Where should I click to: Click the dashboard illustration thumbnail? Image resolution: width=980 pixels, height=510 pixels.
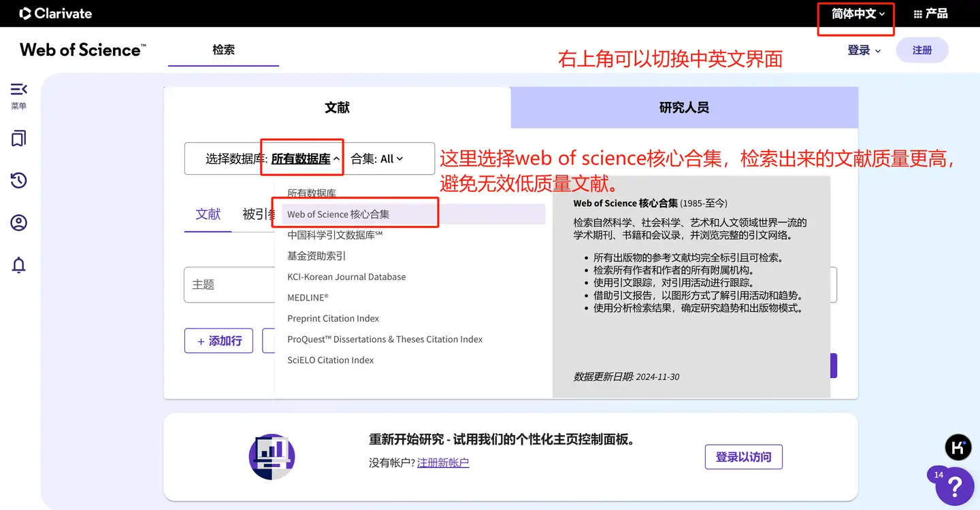(x=272, y=456)
